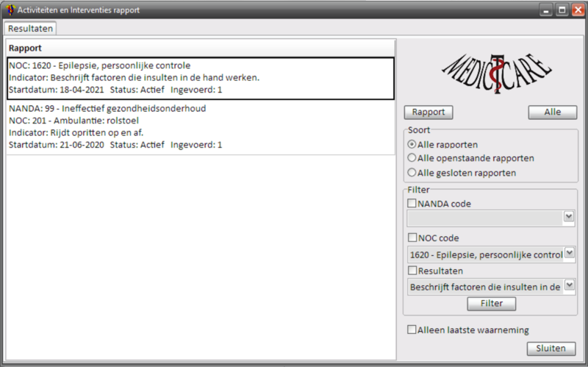Select Alle gesloten rapporten radio button
The width and height of the screenshot is (588, 367).
(x=412, y=173)
